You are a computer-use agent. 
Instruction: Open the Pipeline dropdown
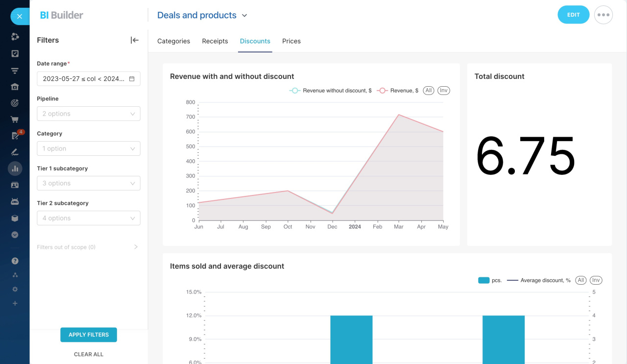pyautogui.click(x=89, y=114)
